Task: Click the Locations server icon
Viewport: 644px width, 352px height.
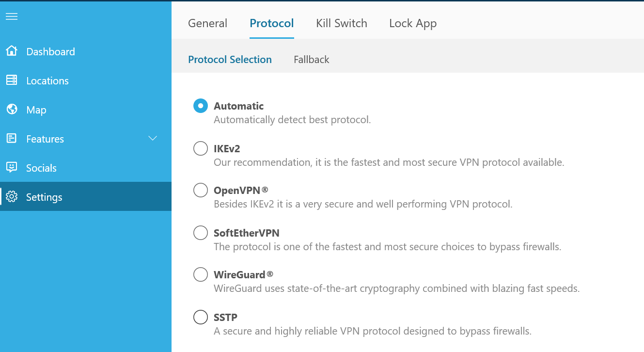Action: [x=12, y=80]
